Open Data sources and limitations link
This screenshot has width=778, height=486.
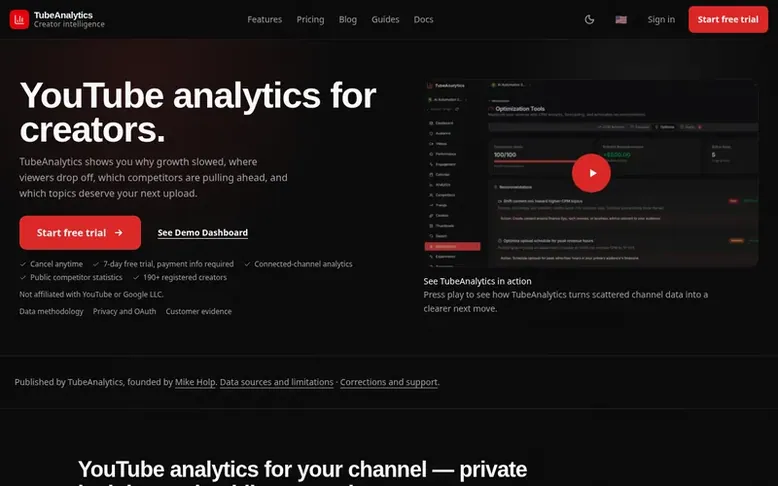(x=276, y=382)
